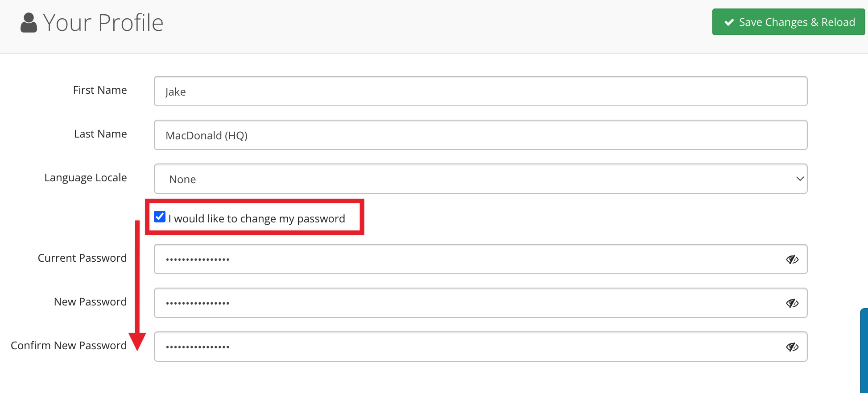
Task: Select the Current Password input field
Action: click(480, 259)
